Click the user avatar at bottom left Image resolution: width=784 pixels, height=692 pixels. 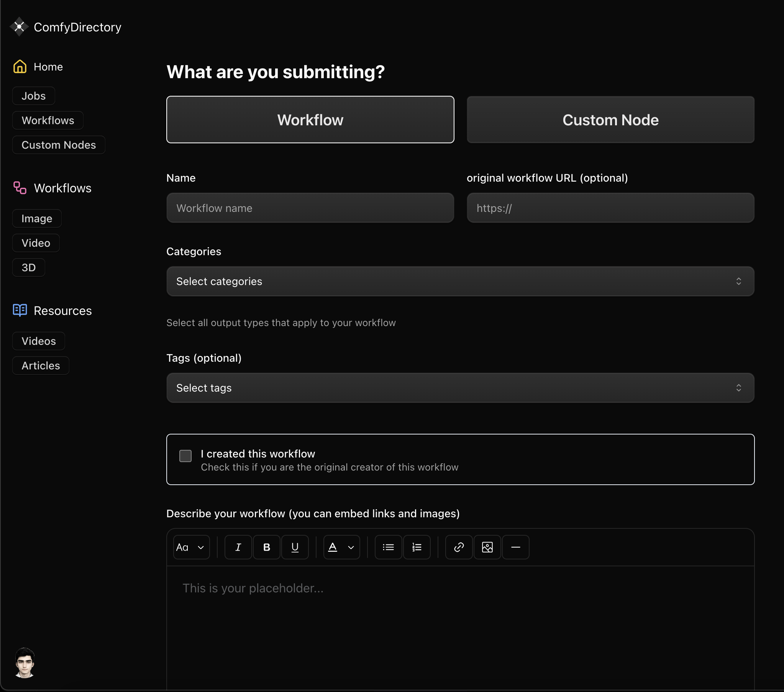coord(25,662)
